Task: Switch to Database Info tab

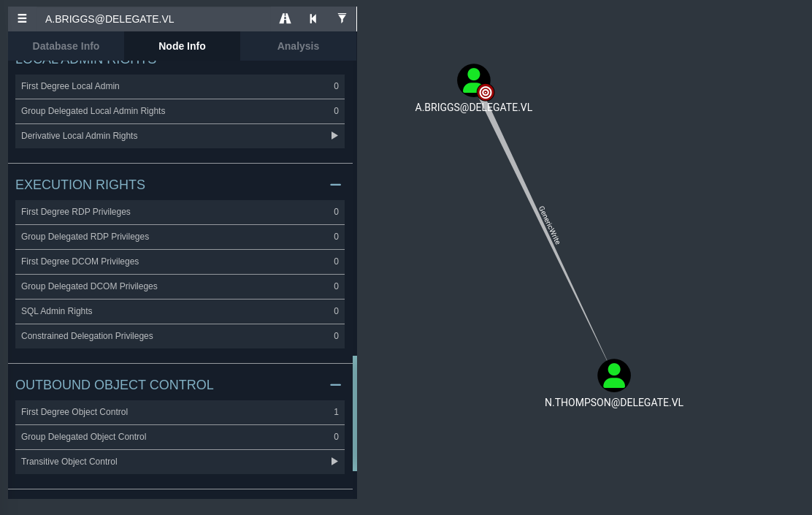Action: [66, 46]
